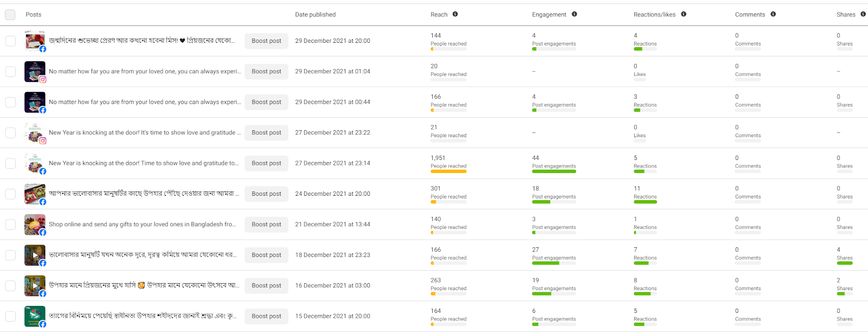
Task: Click the 301 People reached value
Action: [436, 189]
